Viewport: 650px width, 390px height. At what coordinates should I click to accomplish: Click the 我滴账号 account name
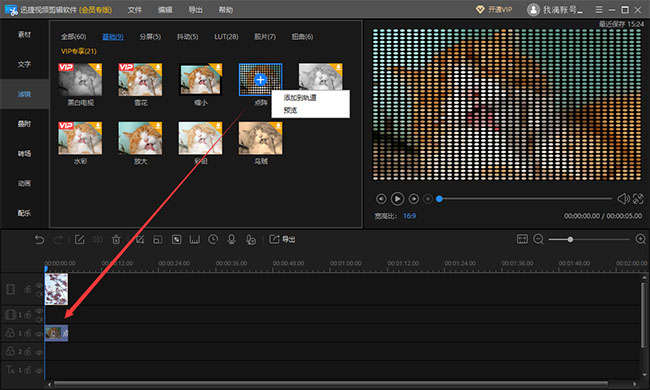562,10
